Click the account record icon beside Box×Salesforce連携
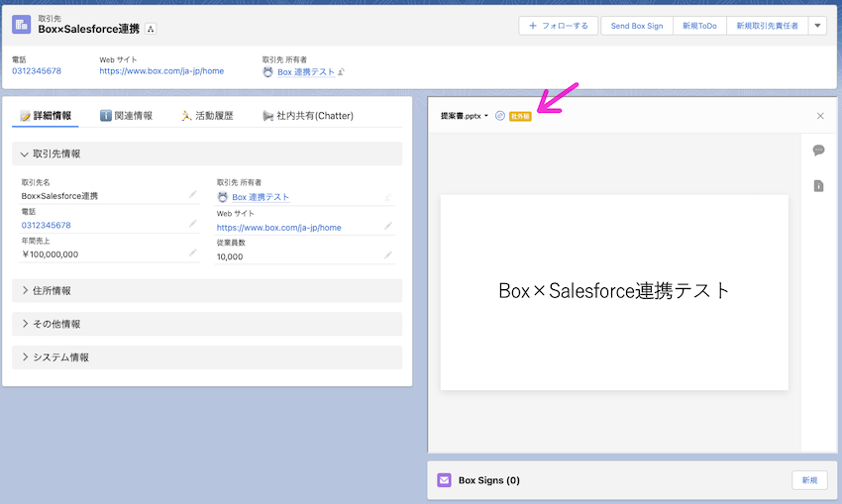The image size is (842, 504). [x=22, y=24]
